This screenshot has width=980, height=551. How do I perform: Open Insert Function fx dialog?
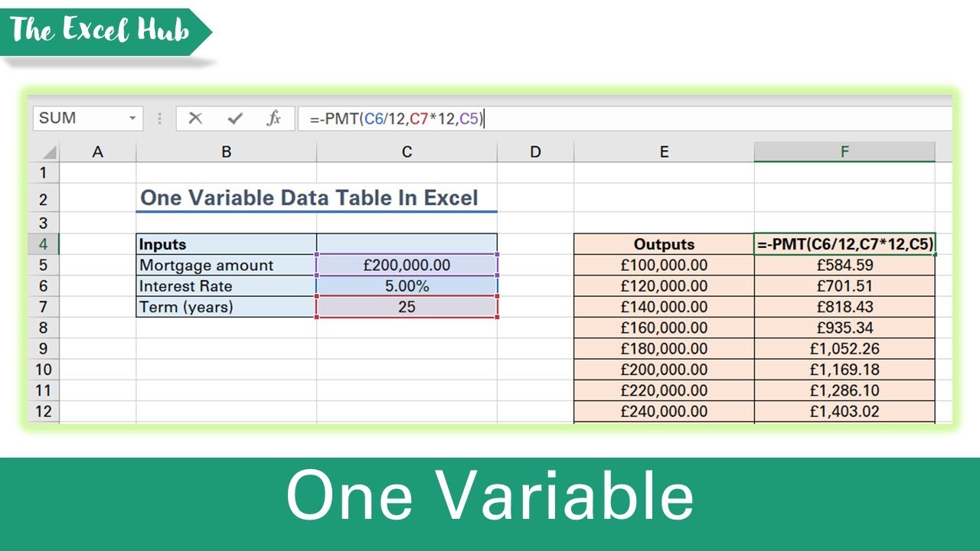[x=273, y=118]
